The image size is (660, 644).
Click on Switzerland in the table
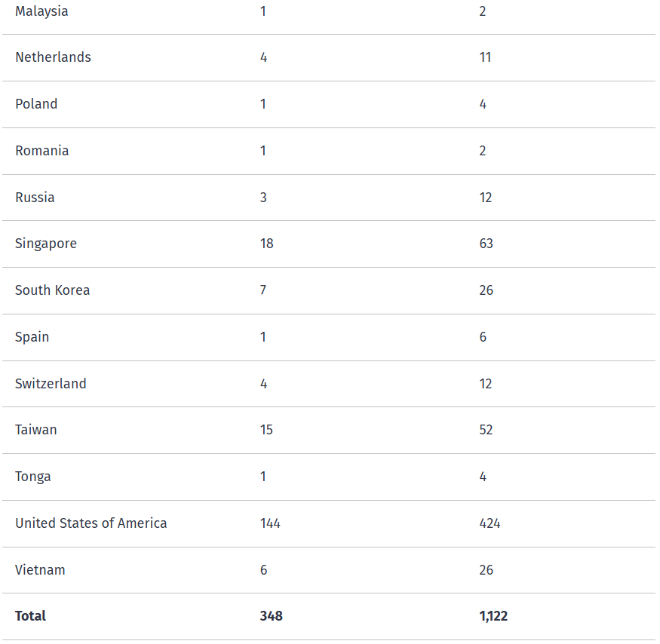pos(51,384)
